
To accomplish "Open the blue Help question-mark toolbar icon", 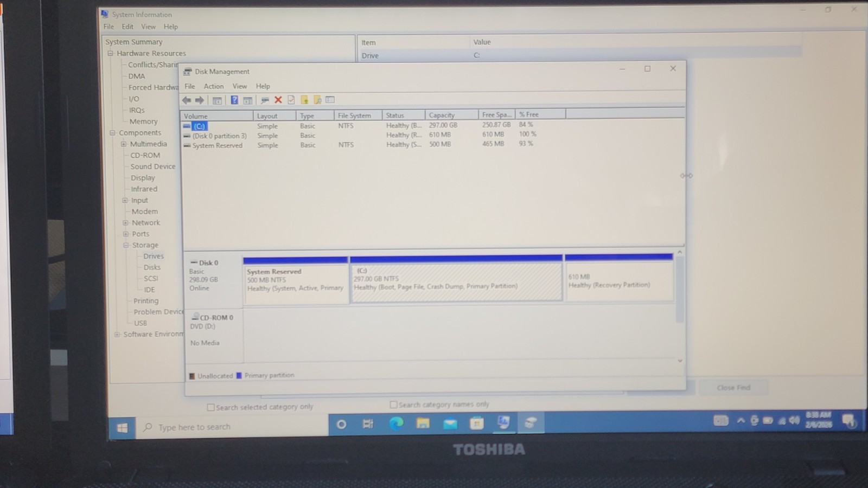I will [234, 100].
